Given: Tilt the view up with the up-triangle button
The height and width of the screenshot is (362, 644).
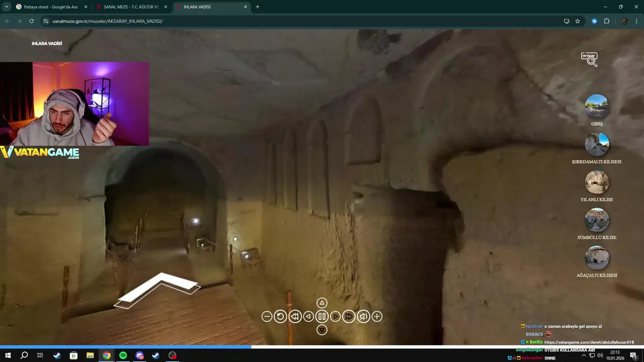Looking at the screenshot, I should [x=322, y=303].
